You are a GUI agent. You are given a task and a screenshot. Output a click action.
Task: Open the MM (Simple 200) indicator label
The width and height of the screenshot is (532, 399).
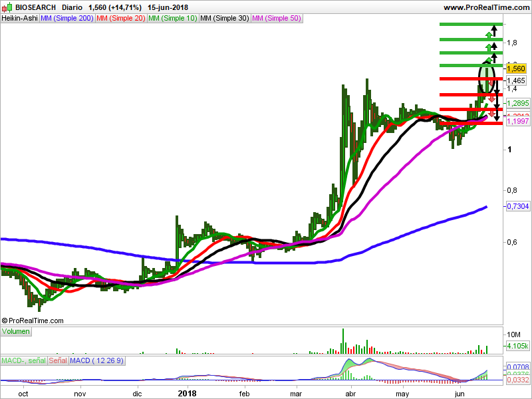click(67, 19)
